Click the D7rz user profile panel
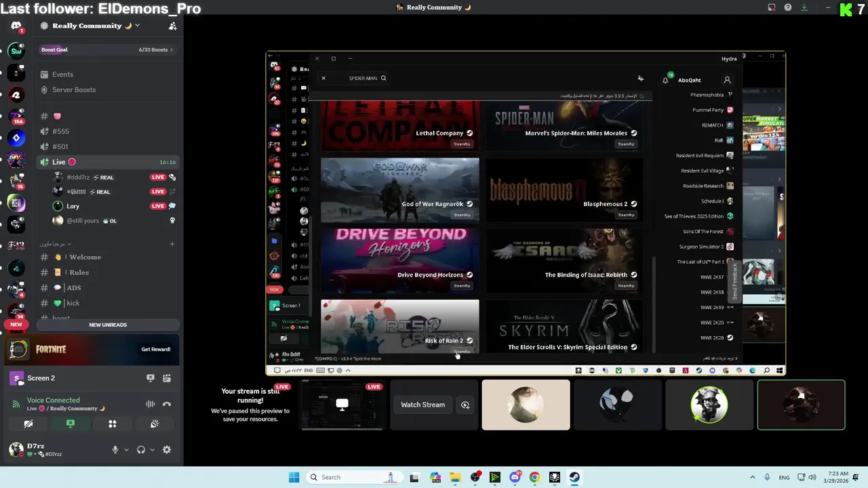 pos(56,449)
